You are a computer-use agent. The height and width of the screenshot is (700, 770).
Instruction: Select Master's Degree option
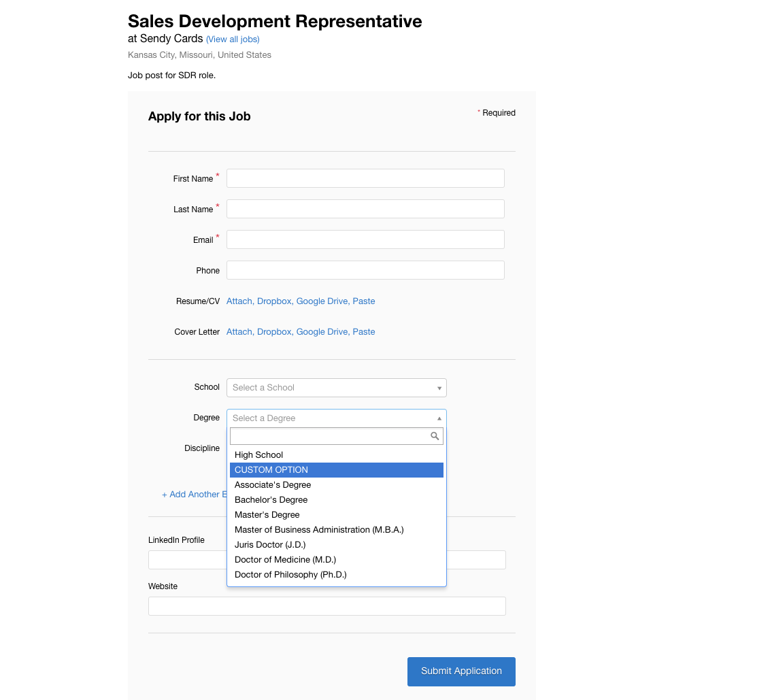point(267,515)
